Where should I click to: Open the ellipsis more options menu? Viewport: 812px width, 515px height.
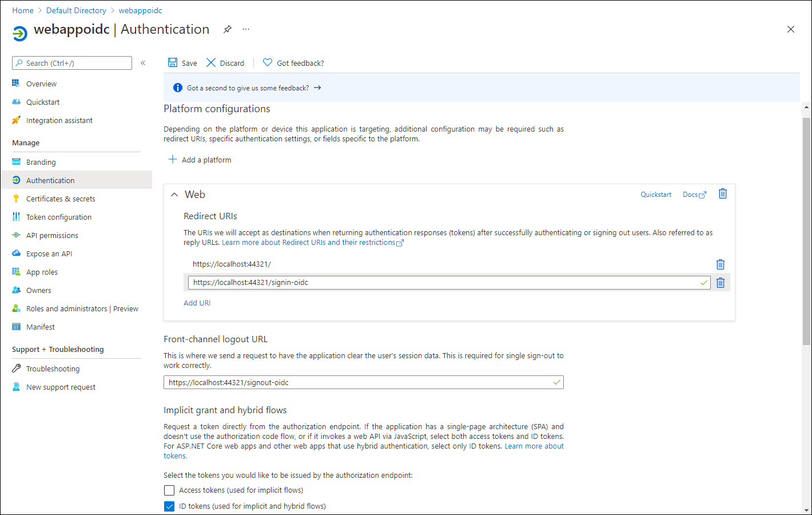246,29
